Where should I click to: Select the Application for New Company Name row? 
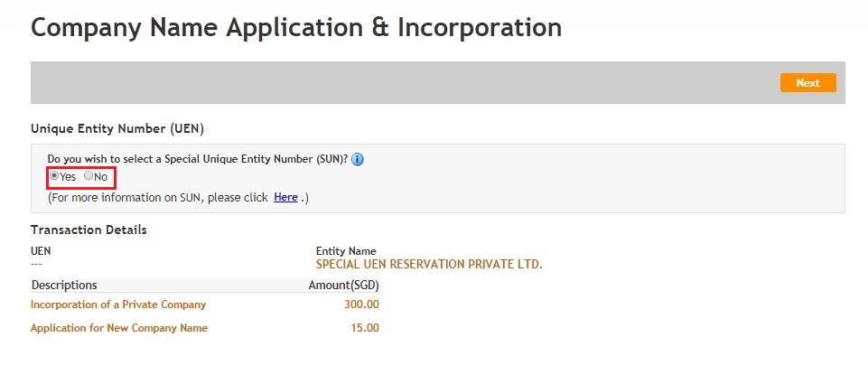pyautogui.click(x=205, y=328)
